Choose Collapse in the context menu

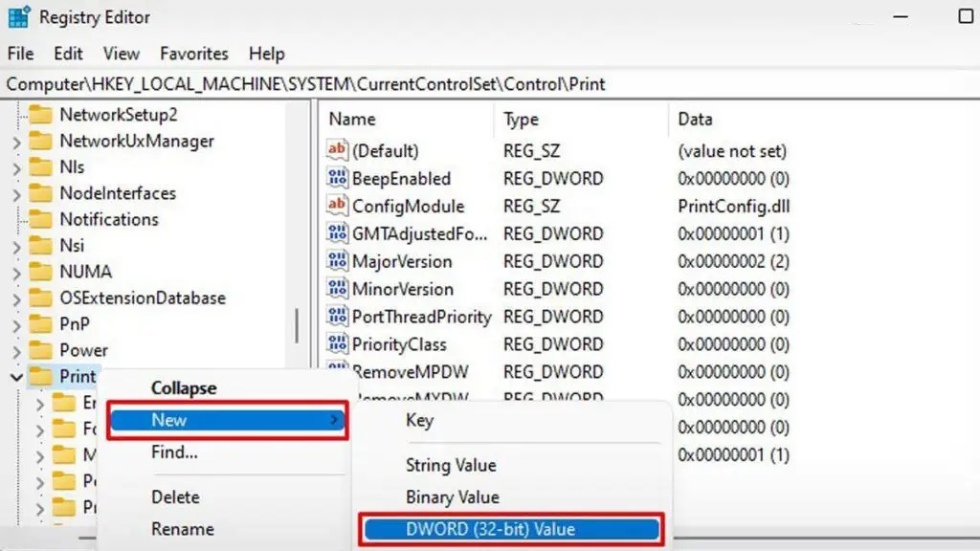click(184, 388)
